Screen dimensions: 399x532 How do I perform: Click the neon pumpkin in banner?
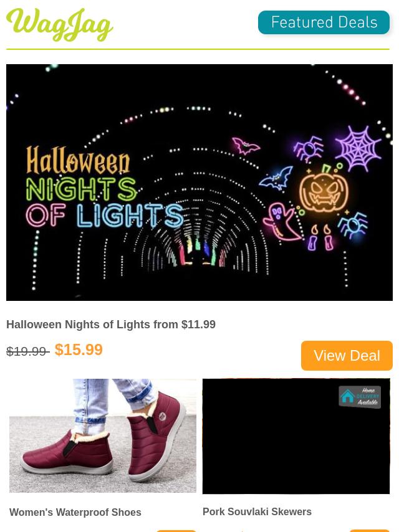click(324, 189)
